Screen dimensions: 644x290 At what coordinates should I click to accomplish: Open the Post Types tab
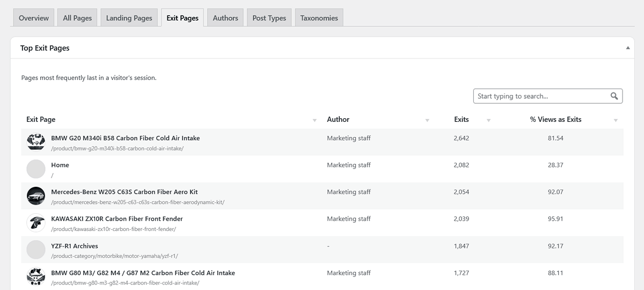269,18
